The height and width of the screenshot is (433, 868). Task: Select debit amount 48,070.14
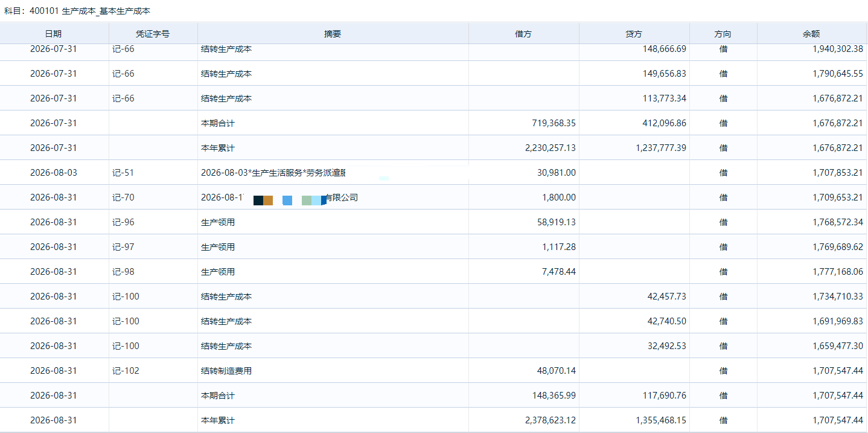(556, 371)
